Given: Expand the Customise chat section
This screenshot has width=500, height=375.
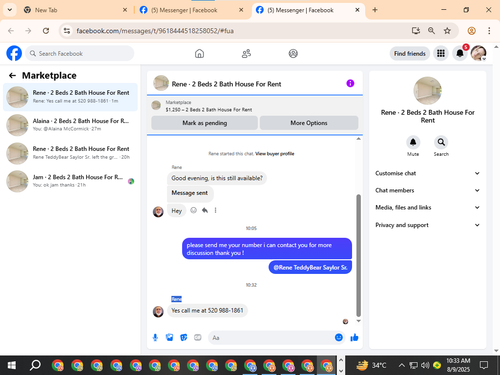Looking at the screenshot, I should coord(428,173).
